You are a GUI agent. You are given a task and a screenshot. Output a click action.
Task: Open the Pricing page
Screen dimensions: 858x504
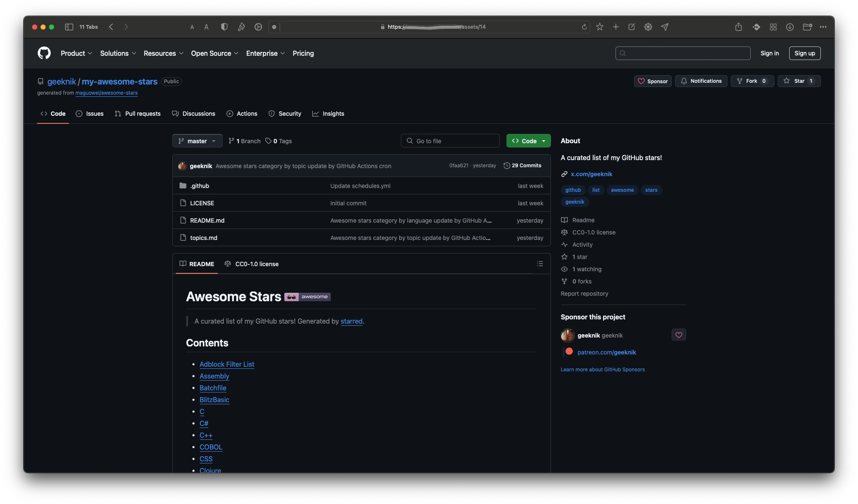pyautogui.click(x=303, y=53)
